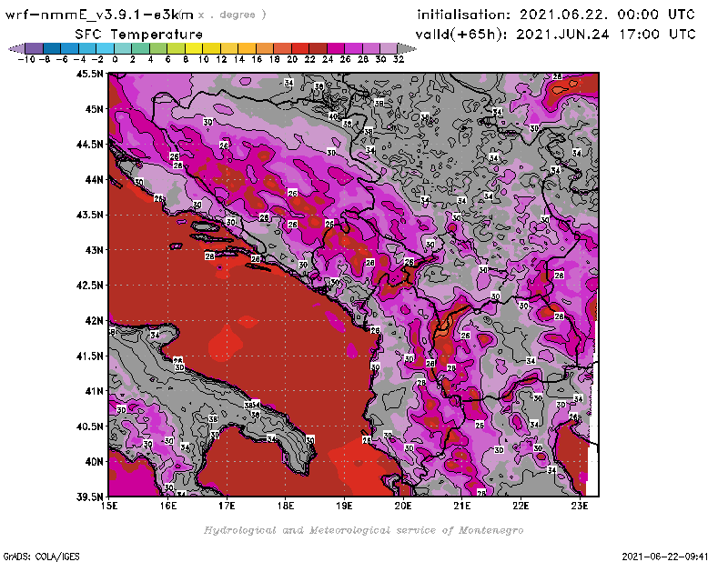Click the 45.5N latitude axis label
The height and width of the screenshot is (562, 728).
[x=89, y=74]
